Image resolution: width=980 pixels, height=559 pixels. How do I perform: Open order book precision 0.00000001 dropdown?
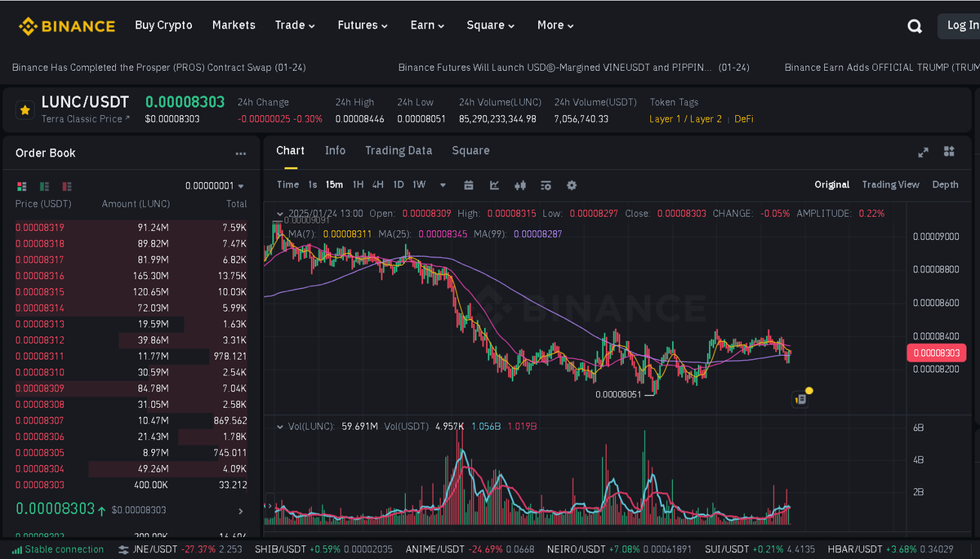(216, 186)
